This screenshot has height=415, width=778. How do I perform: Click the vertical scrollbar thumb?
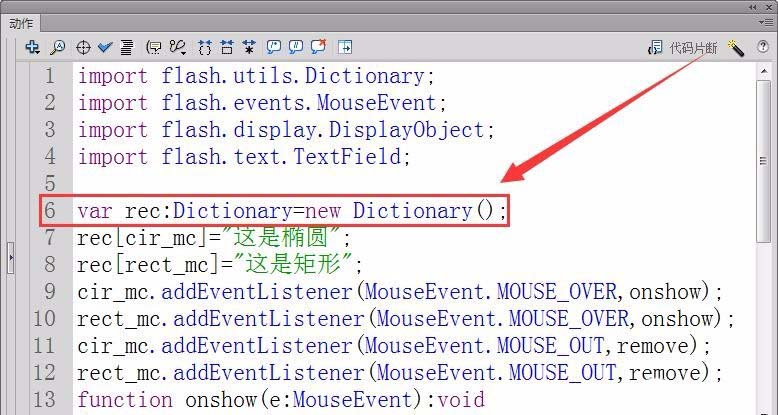click(764, 160)
